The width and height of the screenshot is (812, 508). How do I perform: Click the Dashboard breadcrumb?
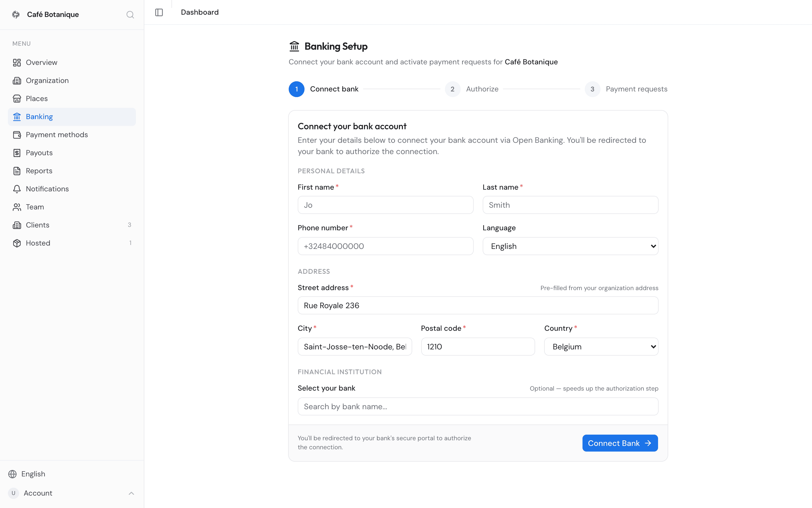tap(200, 12)
